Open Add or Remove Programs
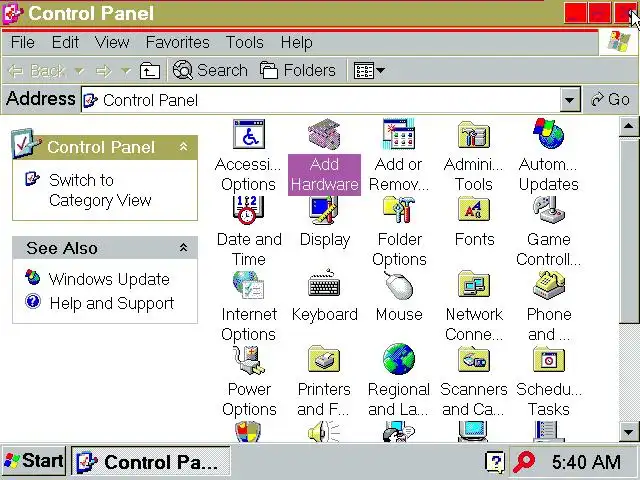Screen dimensions: 640x480 click(399, 156)
